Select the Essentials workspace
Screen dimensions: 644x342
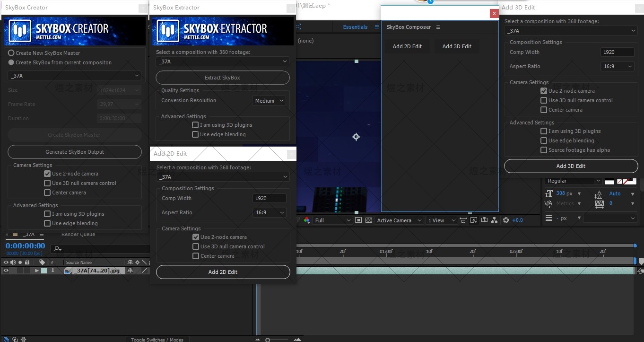click(355, 27)
